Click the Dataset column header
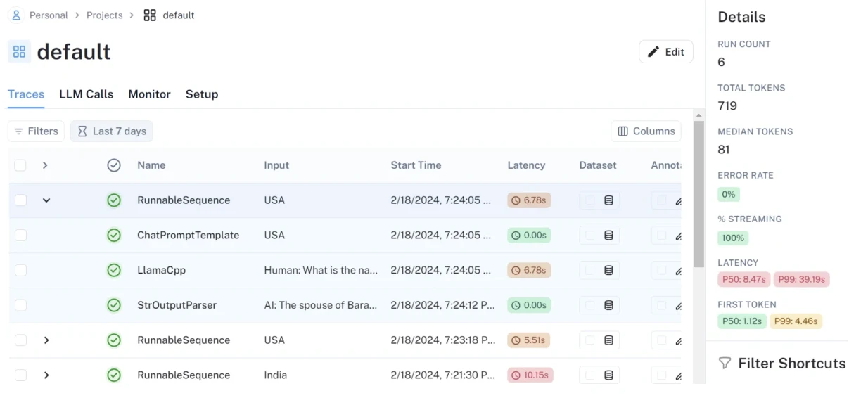The width and height of the screenshot is (868, 405). click(x=598, y=165)
